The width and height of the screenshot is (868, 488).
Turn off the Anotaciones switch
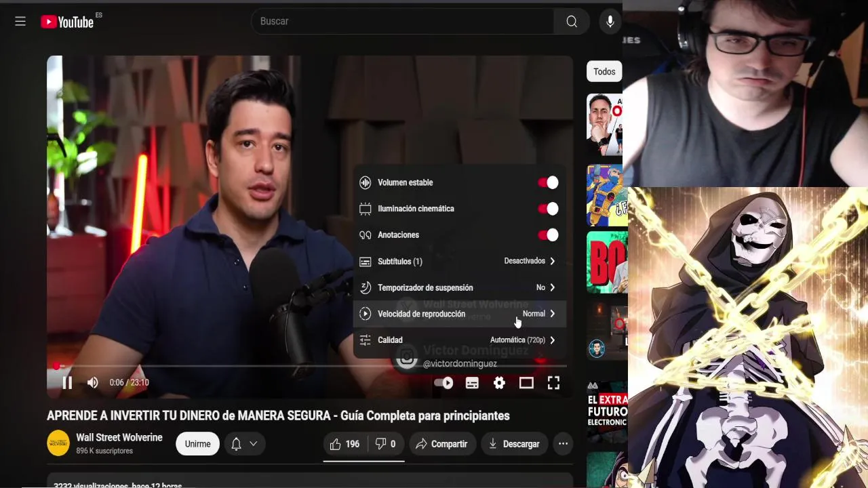(548, 235)
